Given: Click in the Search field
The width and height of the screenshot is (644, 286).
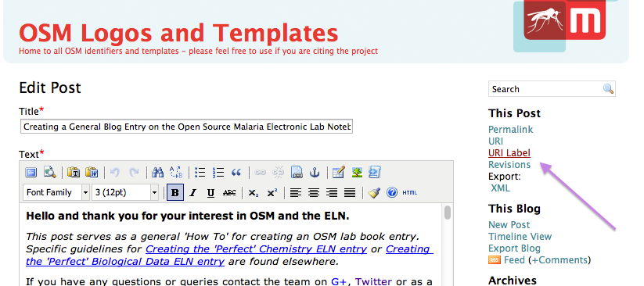Looking at the screenshot, I should pos(546,89).
